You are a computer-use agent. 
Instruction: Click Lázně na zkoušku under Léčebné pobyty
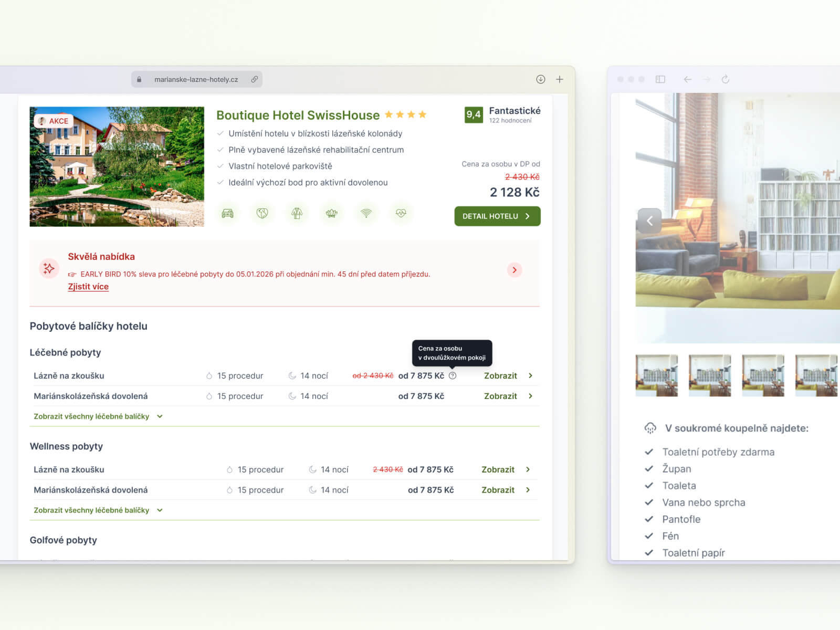pos(69,375)
